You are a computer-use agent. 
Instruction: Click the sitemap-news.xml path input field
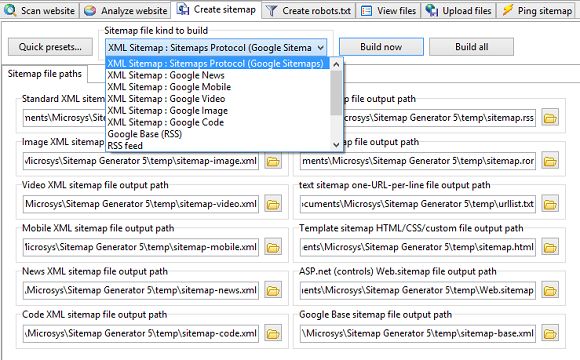[x=141, y=290]
